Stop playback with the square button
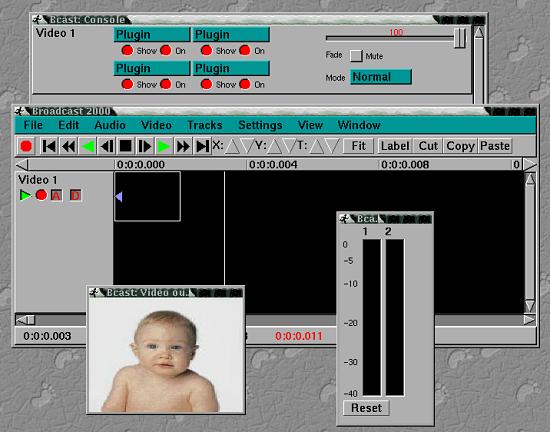 [x=126, y=146]
